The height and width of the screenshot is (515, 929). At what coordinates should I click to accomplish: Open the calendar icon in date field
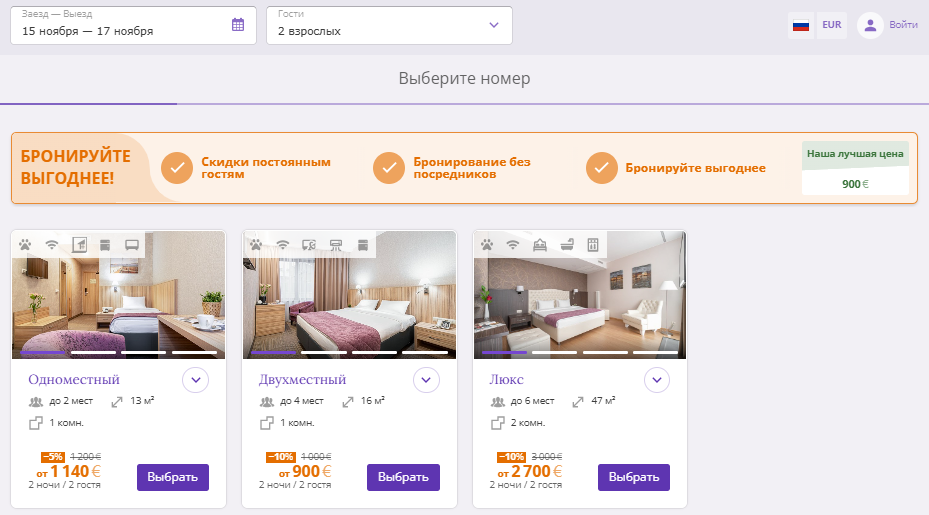coord(238,25)
